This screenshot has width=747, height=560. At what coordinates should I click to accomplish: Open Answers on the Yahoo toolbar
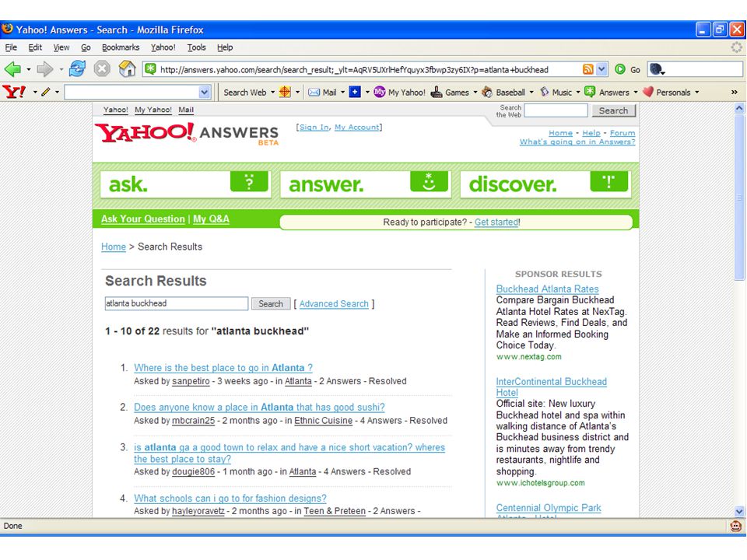607,93
